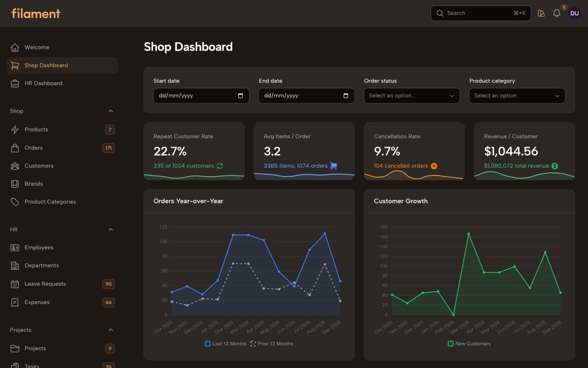Click refresh icon beside 235 of 1034 customers
Viewport: 588px width, 368px height.
coord(220,166)
